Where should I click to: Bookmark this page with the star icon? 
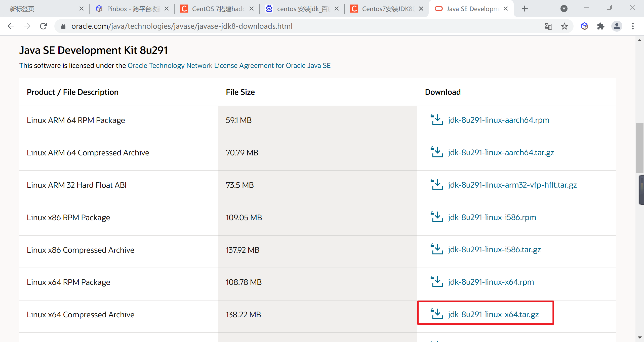[564, 26]
